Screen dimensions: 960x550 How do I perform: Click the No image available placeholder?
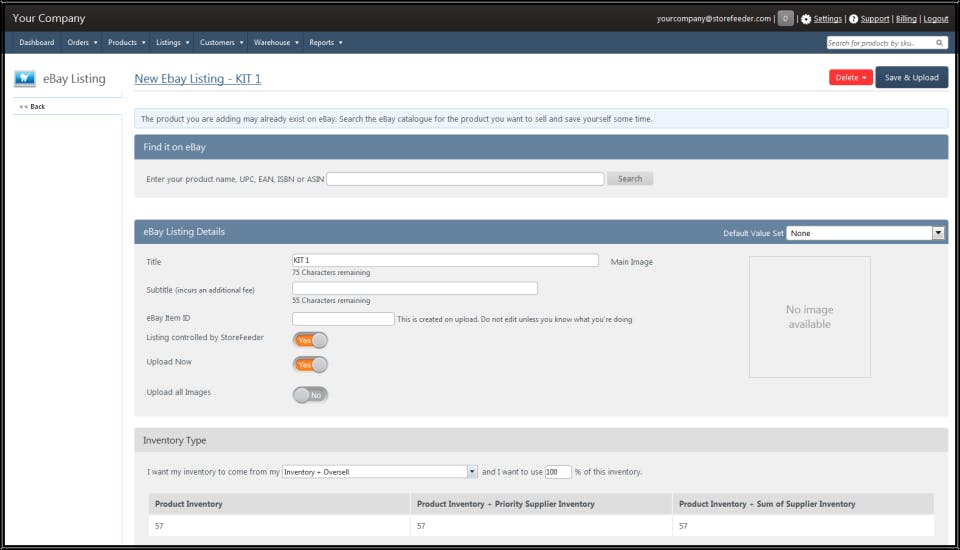[809, 317]
